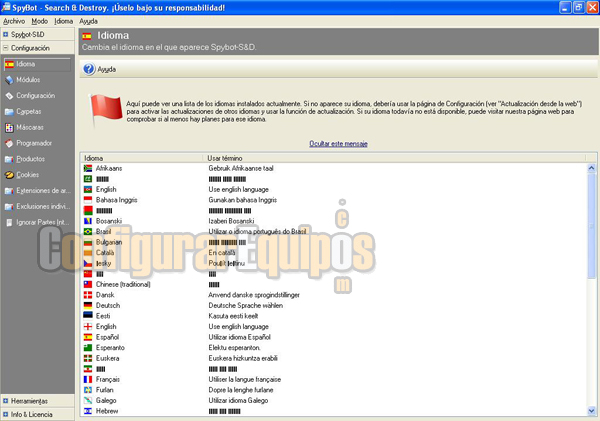The image size is (600, 421).
Task: Open Ignorar Partes sidebar icon
Action: point(9,222)
